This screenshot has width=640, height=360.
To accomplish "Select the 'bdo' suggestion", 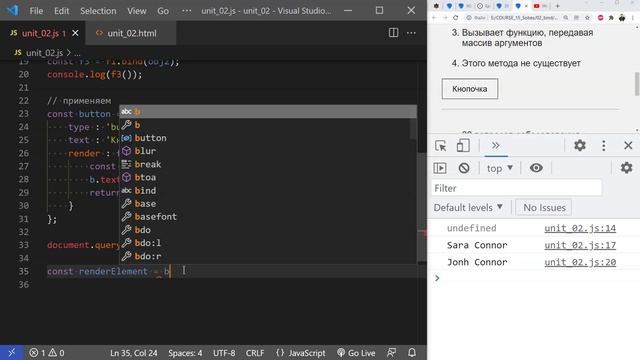I will tap(268, 230).
